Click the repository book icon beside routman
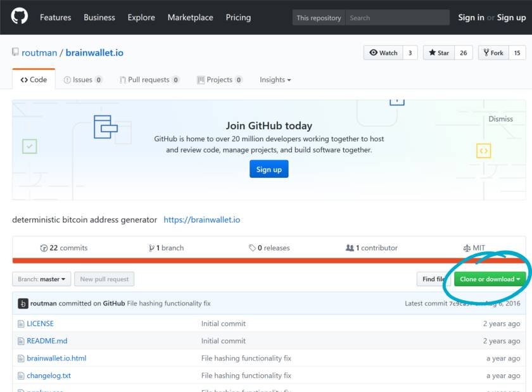This screenshot has height=392, width=532. (x=15, y=52)
